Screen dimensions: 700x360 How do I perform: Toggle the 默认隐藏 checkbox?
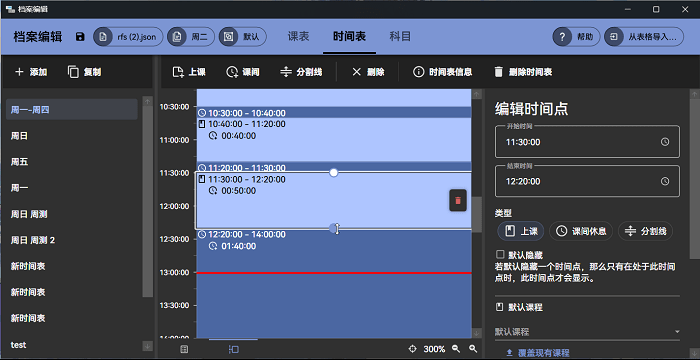[x=500, y=255]
